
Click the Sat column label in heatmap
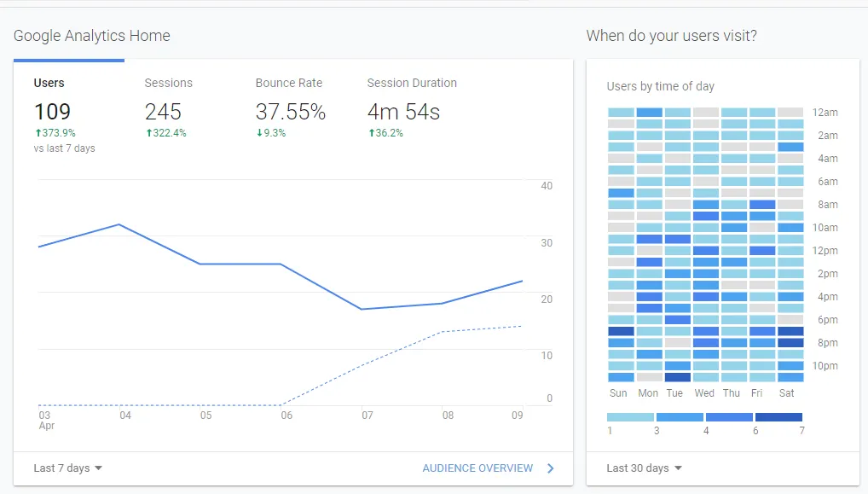coord(787,393)
